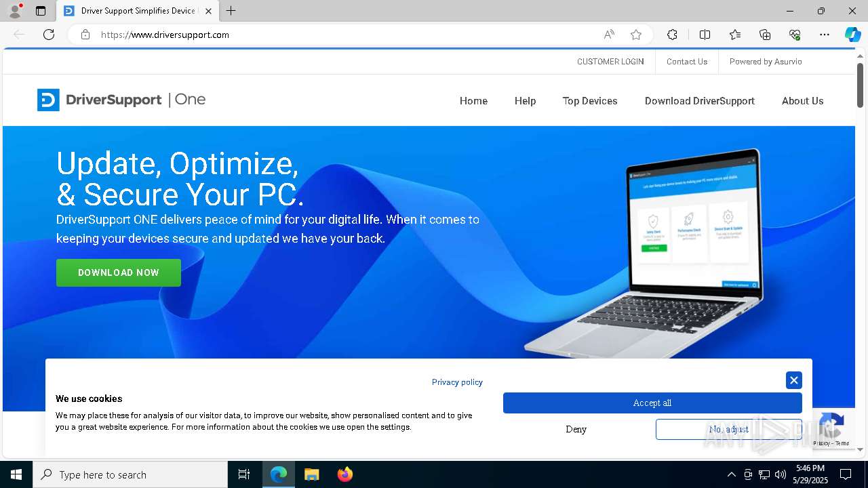
Task: Open Top Devices menu item
Action: point(590,101)
